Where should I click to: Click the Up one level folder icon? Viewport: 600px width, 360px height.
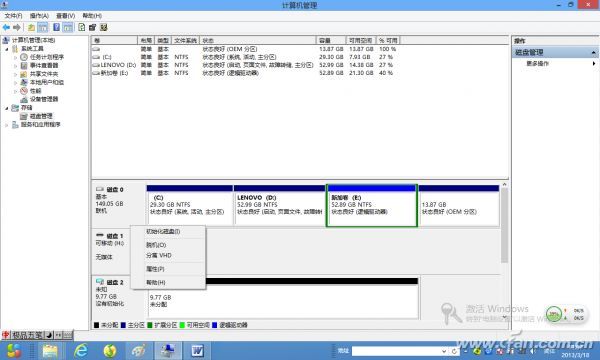pyautogui.click(x=31, y=28)
